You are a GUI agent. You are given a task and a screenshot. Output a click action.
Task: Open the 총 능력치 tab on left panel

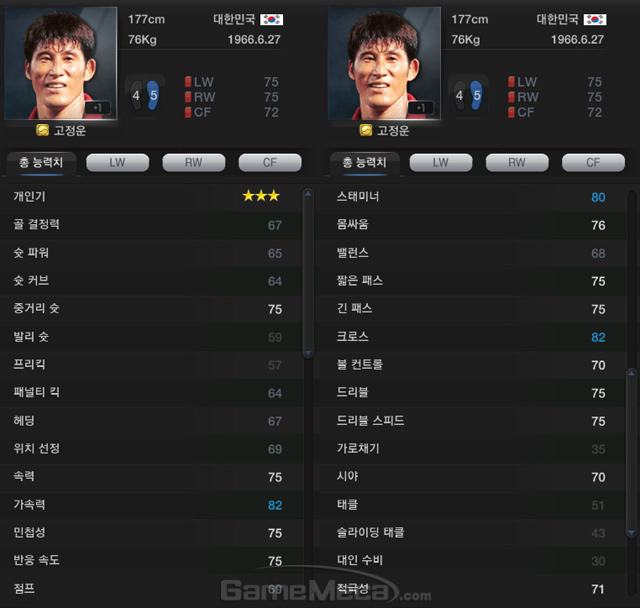coord(41,163)
